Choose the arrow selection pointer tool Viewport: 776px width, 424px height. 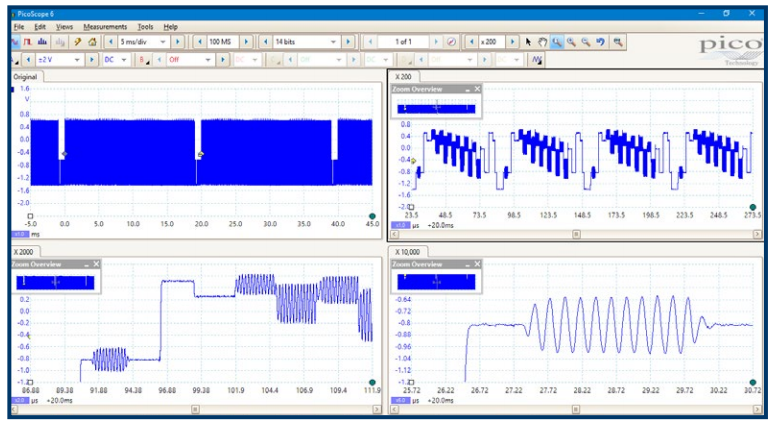(x=528, y=42)
